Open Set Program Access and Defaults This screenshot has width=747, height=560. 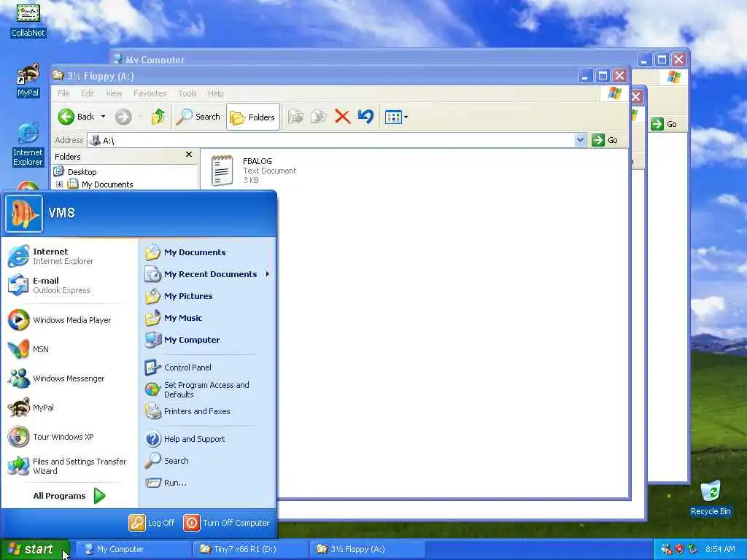[x=208, y=389]
